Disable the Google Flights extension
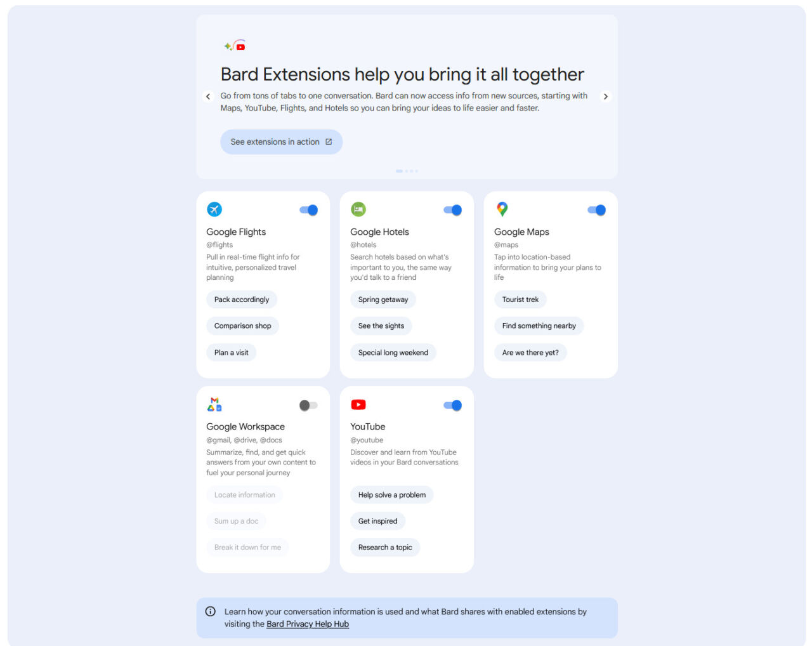 [308, 209]
